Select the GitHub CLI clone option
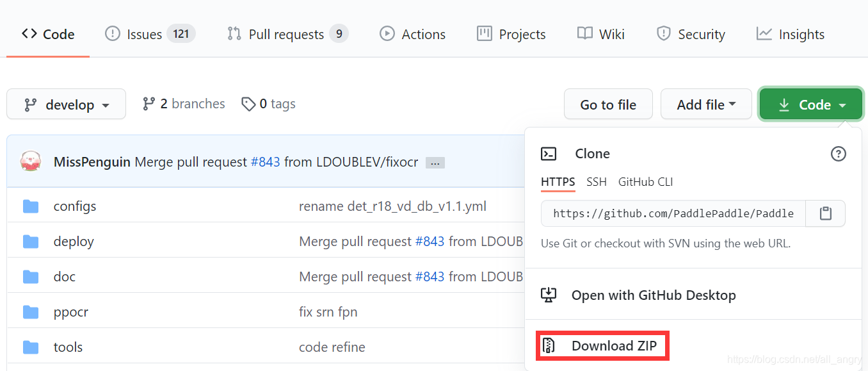 point(645,182)
